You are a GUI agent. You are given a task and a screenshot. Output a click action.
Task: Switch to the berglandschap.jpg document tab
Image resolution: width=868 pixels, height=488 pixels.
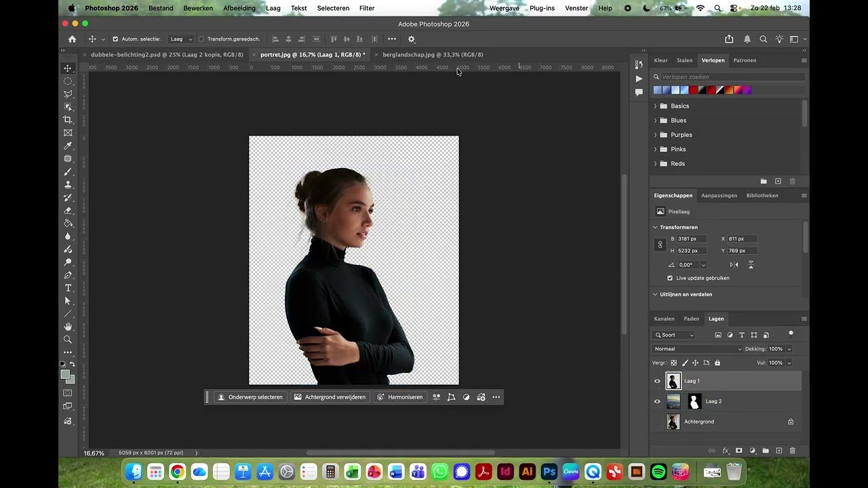click(433, 54)
